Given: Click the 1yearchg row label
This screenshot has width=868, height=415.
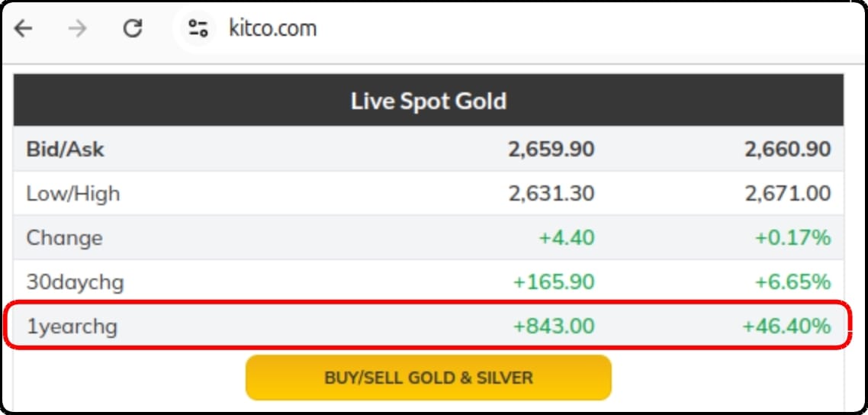Looking at the screenshot, I should [72, 327].
